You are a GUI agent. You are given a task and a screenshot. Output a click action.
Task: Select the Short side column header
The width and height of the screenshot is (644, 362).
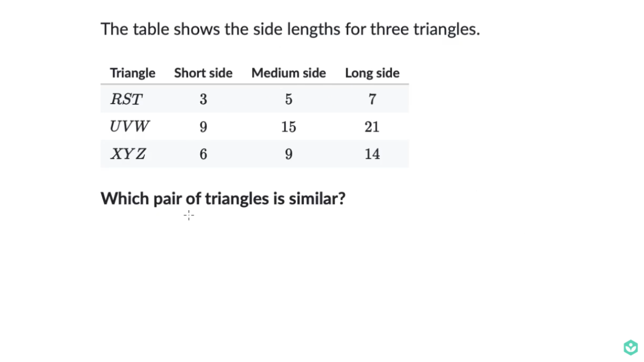(203, 73)
